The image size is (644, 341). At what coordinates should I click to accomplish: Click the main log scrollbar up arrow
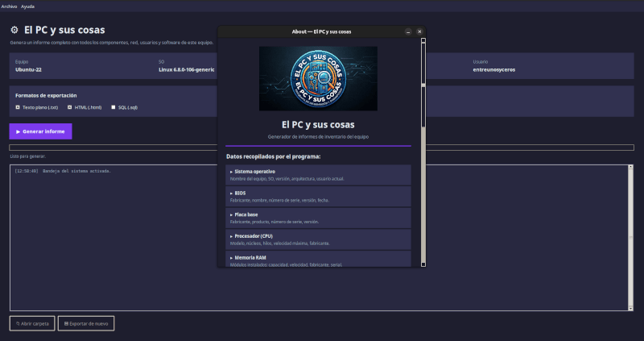pyautogui.click(x=631, y=167)
